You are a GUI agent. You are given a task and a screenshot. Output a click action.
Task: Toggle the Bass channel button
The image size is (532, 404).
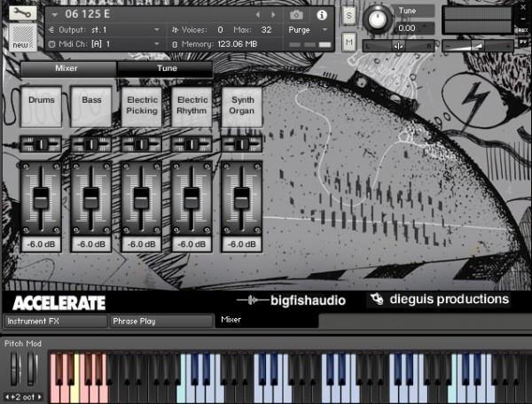[x=91, y=106]
